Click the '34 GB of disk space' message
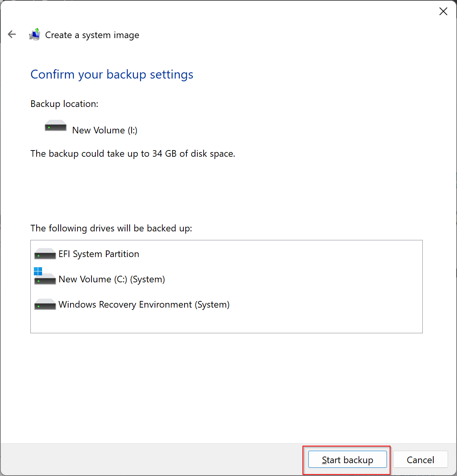This screenshot has height=476, width=457. click(133, 154)
